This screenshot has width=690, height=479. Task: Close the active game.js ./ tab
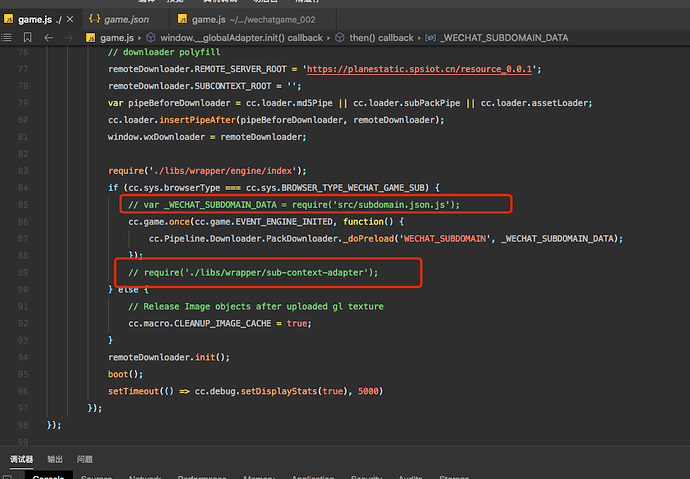tap(70, 19)
